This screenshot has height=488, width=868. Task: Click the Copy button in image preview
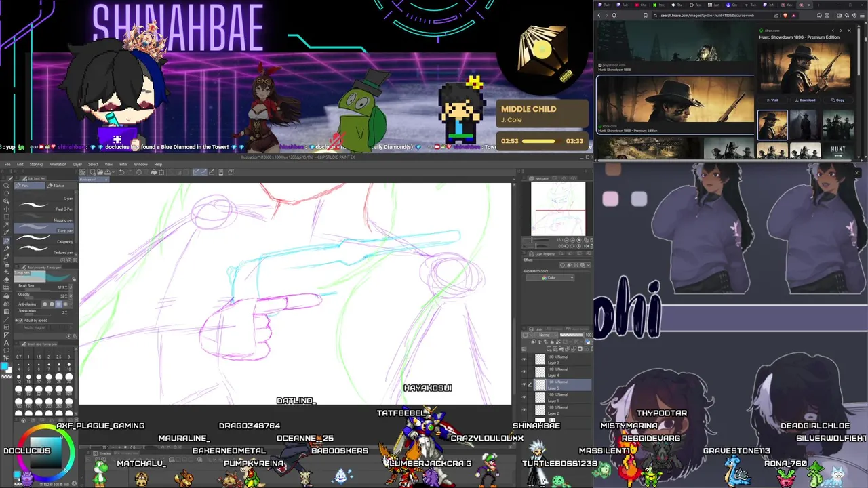click(838, 100)
